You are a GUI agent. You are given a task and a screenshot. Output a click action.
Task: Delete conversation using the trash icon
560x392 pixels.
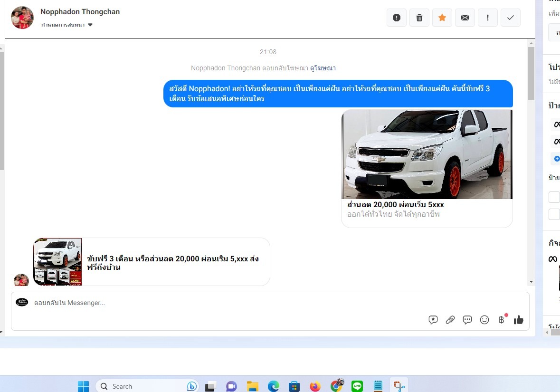coord(419,18)
